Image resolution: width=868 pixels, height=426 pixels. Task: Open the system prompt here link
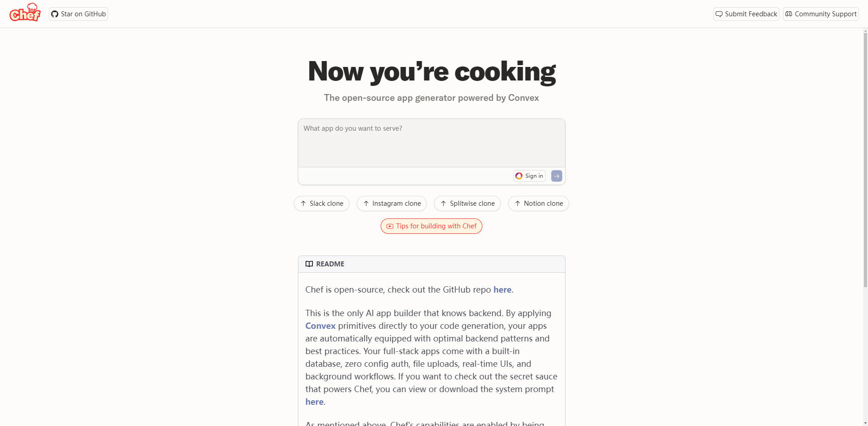click(x=314, y=402)
